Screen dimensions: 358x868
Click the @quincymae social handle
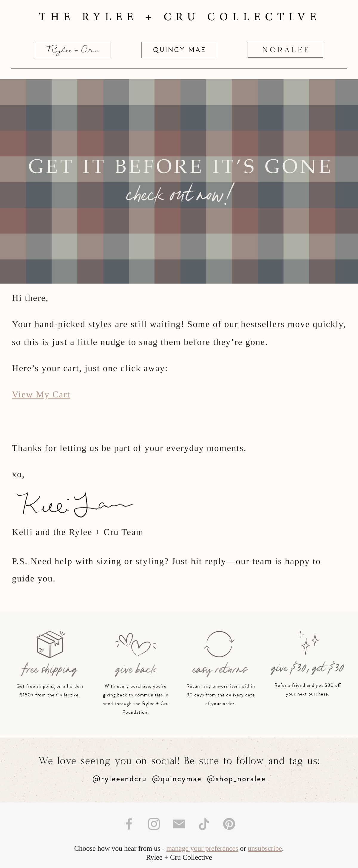click(x=177, y=779)
